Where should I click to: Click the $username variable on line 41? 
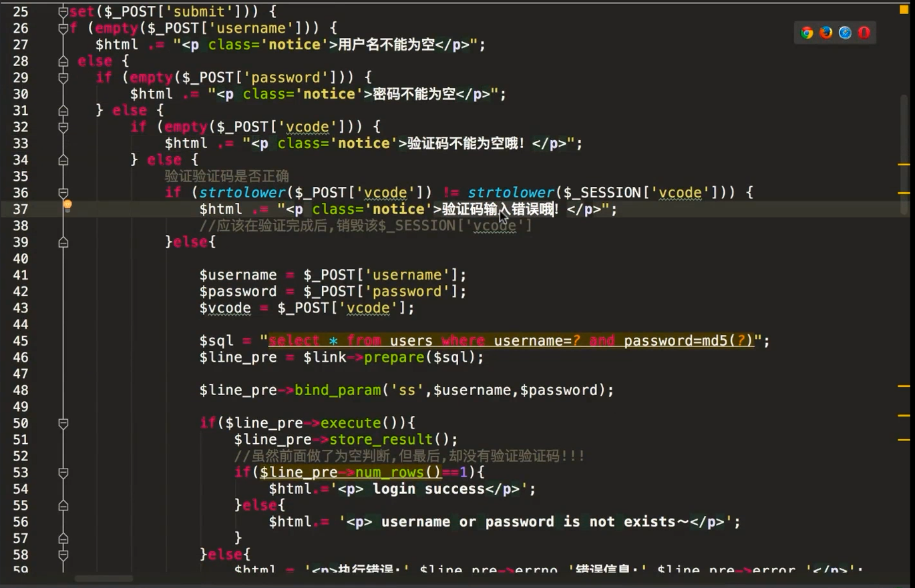(238, 275)
